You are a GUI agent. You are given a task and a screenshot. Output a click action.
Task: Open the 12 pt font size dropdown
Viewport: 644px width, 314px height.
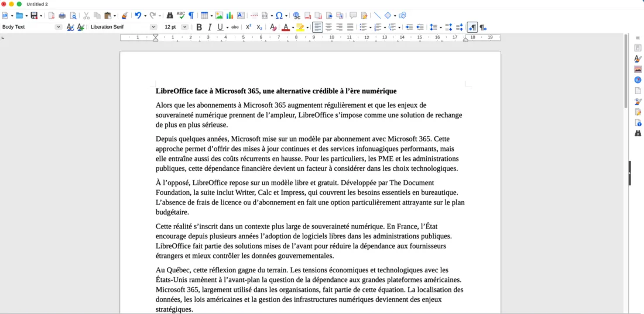tap(185, 27)
